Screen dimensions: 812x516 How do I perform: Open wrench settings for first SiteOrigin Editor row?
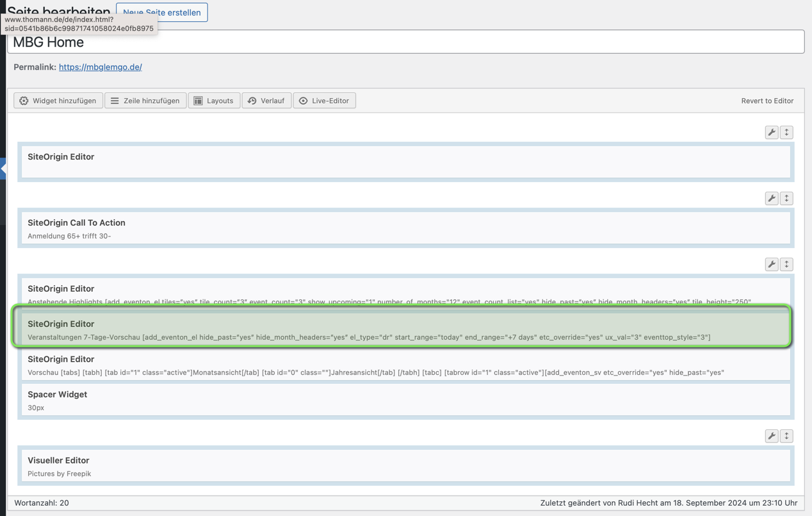tap(772, 132)
